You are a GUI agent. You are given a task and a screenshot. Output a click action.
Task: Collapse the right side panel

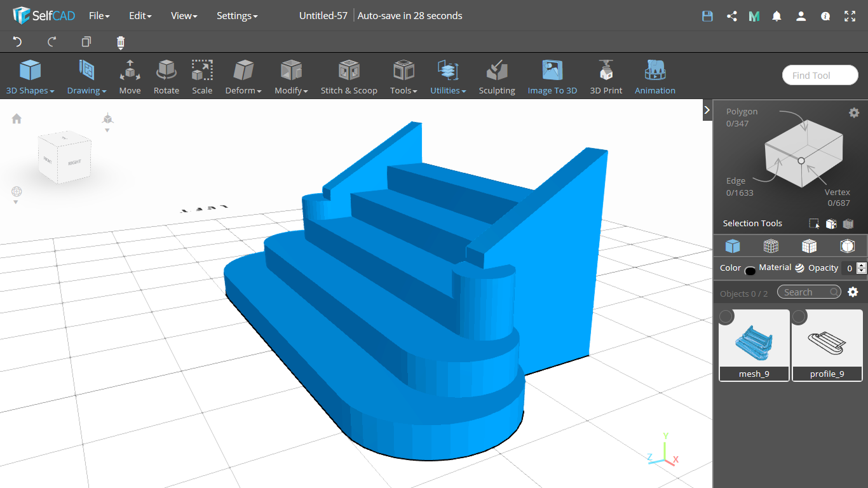707,110
